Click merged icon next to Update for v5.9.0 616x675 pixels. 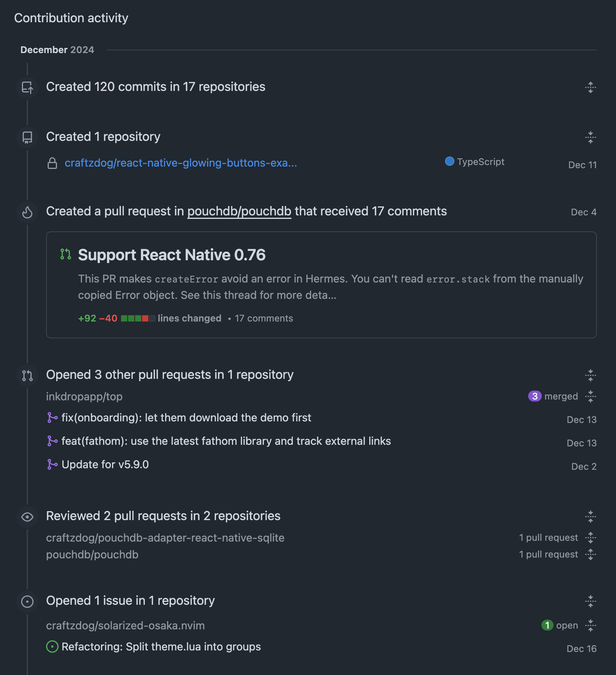(52, 464)
